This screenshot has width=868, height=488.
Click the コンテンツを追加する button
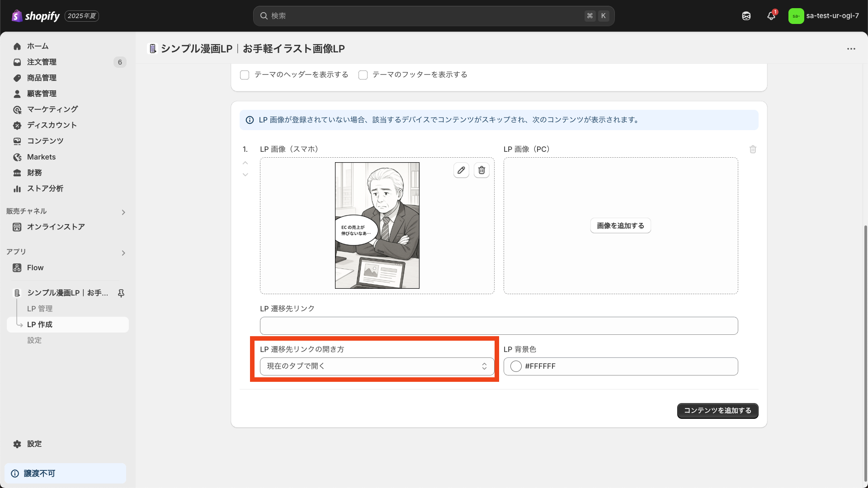(x=717, y=411)
